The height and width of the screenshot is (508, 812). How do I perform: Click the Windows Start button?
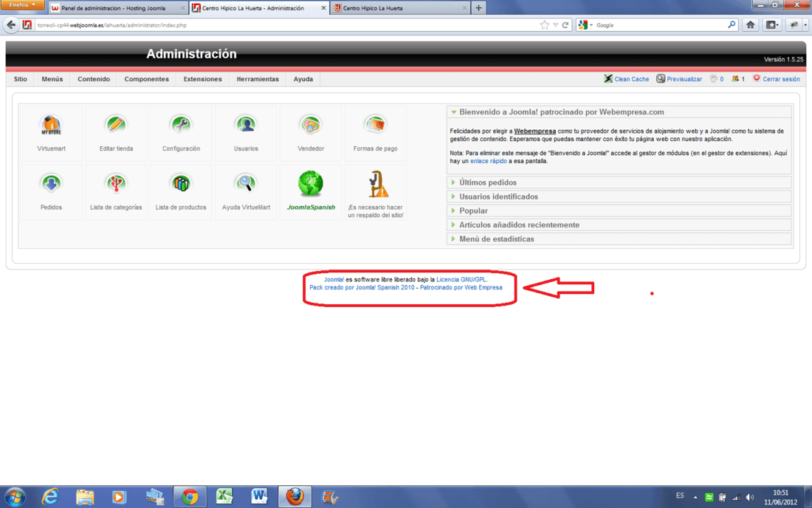tap(15, 497)
